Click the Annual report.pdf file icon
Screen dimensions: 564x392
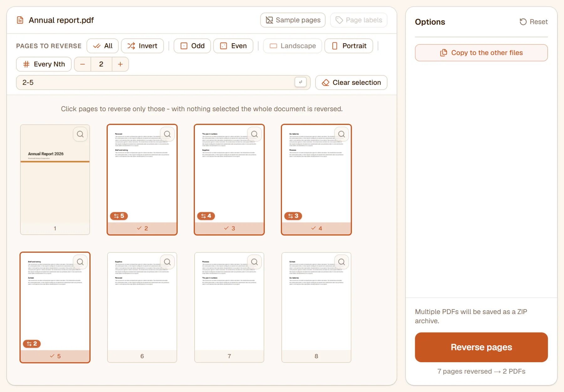coord(20,20)
